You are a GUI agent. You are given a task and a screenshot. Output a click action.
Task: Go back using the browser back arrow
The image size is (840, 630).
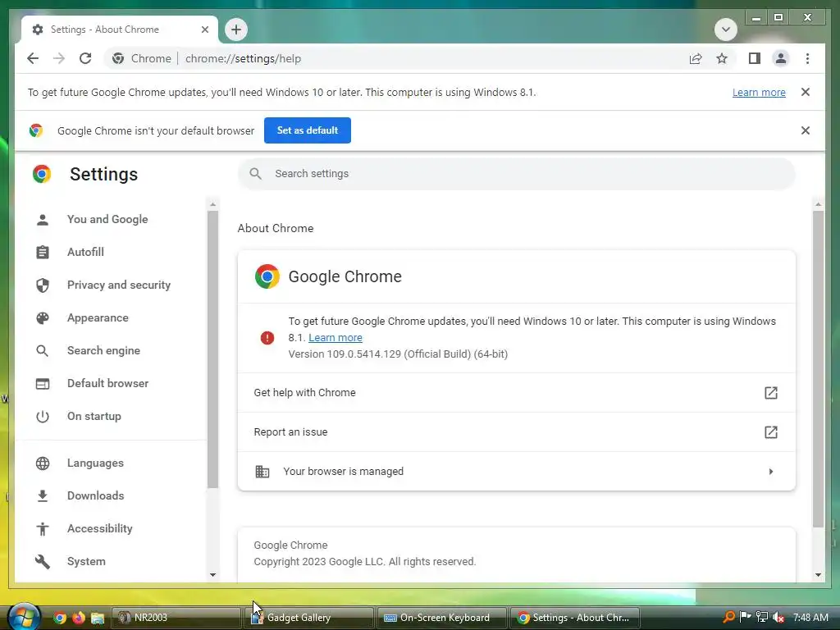point(33,58)
